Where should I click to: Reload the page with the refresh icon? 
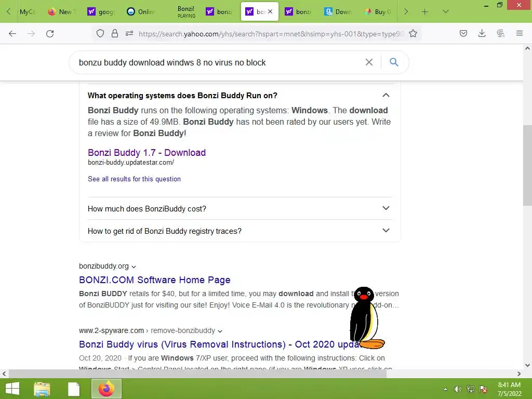click(x=50, y=34)
